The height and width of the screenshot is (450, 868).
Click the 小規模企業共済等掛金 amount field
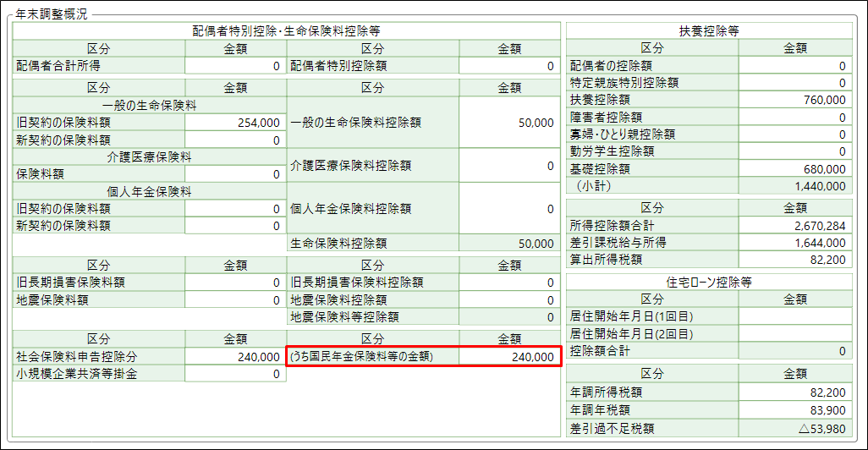(234, 374)
